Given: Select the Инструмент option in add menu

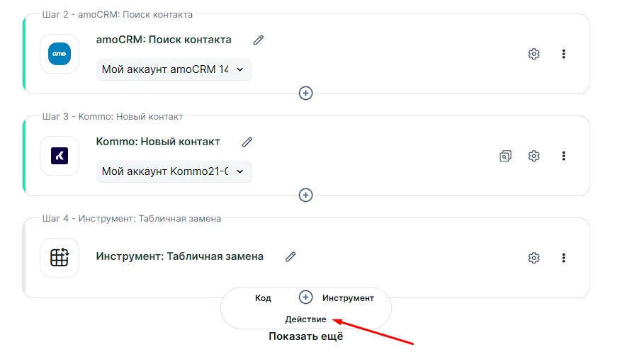Looking at the screenshot, I should [348, 298].
